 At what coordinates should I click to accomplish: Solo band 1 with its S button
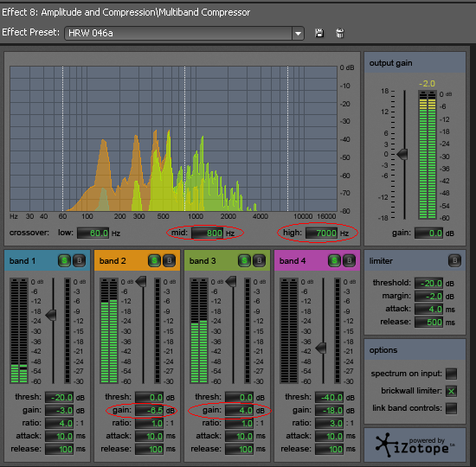pyautogui.click(x=64, y=260)
